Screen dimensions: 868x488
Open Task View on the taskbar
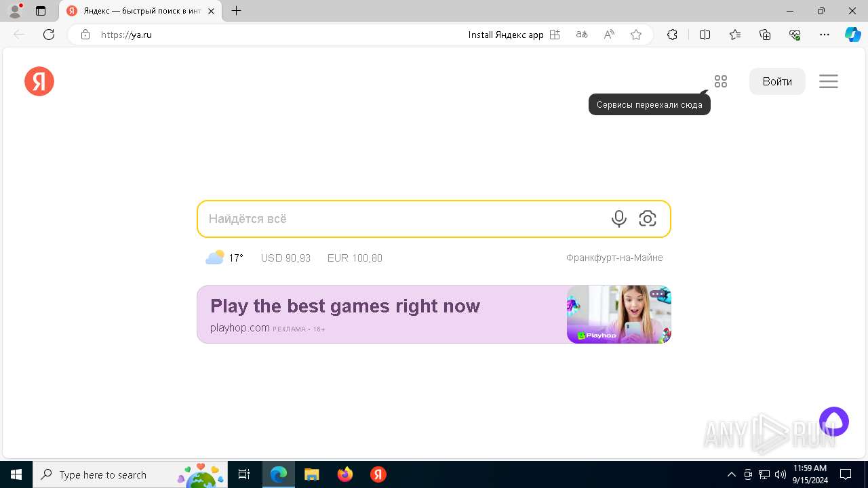click(x=244, y=474)
